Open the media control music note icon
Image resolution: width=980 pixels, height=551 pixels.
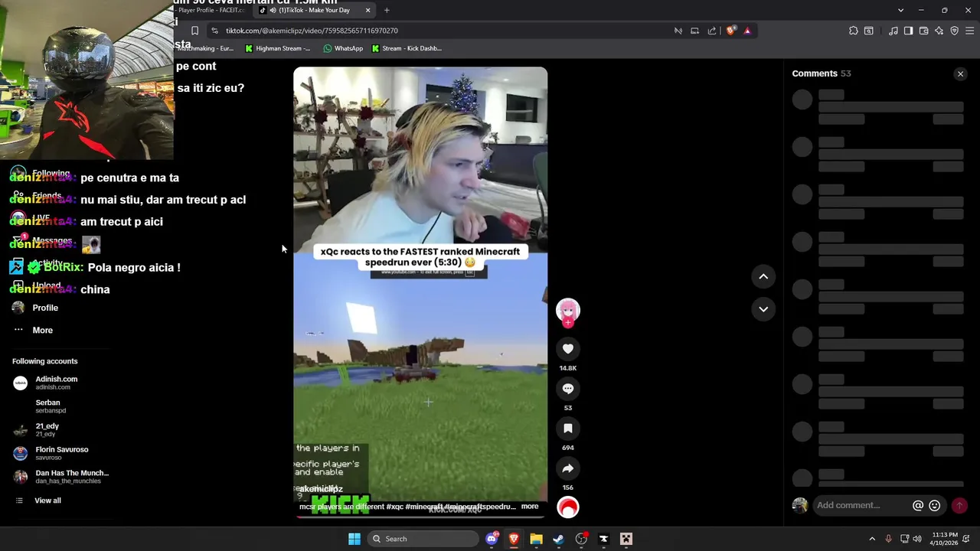893,31
